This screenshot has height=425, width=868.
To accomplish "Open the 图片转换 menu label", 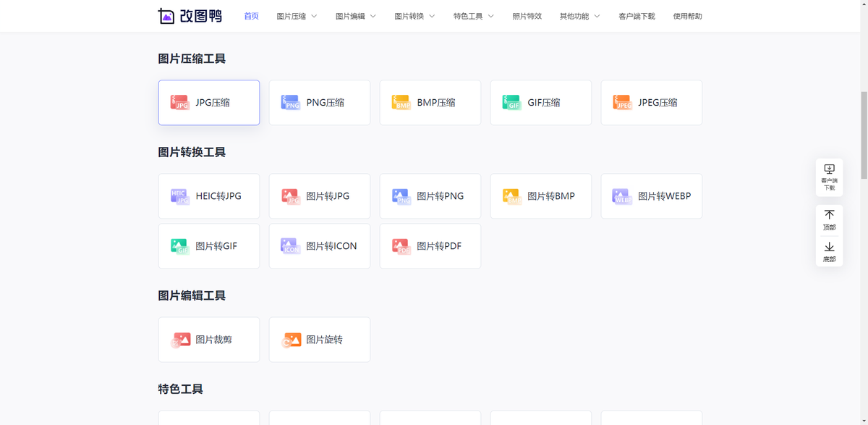I will 409,16.
